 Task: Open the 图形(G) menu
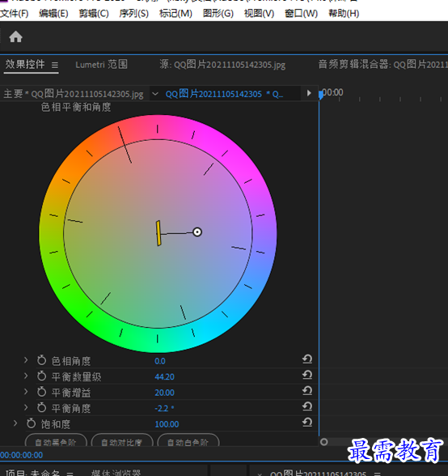point(218,13)
